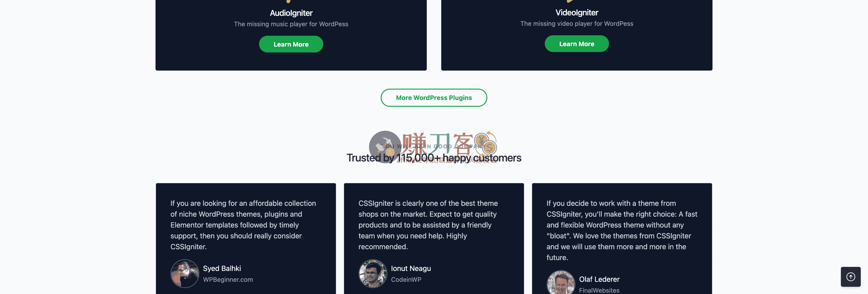Open Syed Balhki's avatar photo
The image size is (868, 294).
click(x=185, y=273)
